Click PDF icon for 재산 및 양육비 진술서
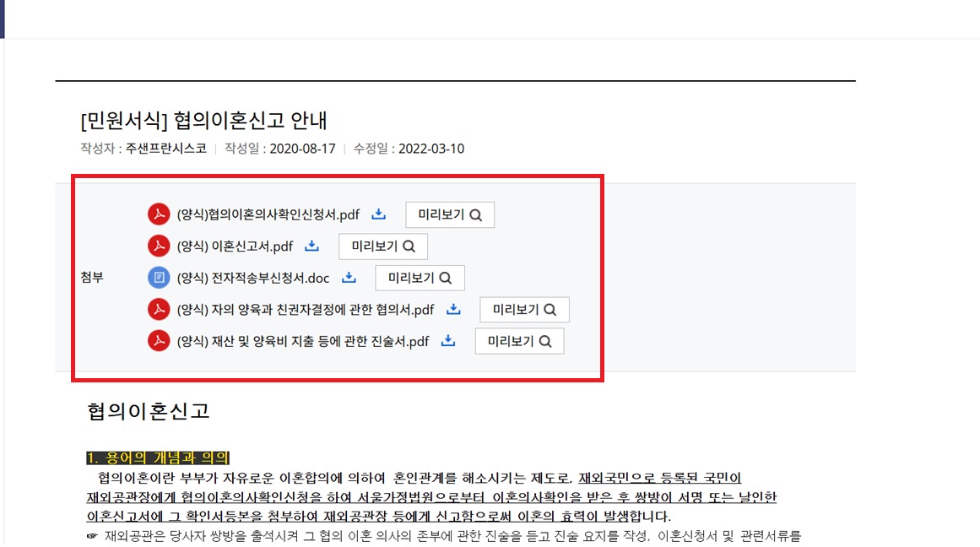This screenshot has height=547, width=980. tap(159, 341)
